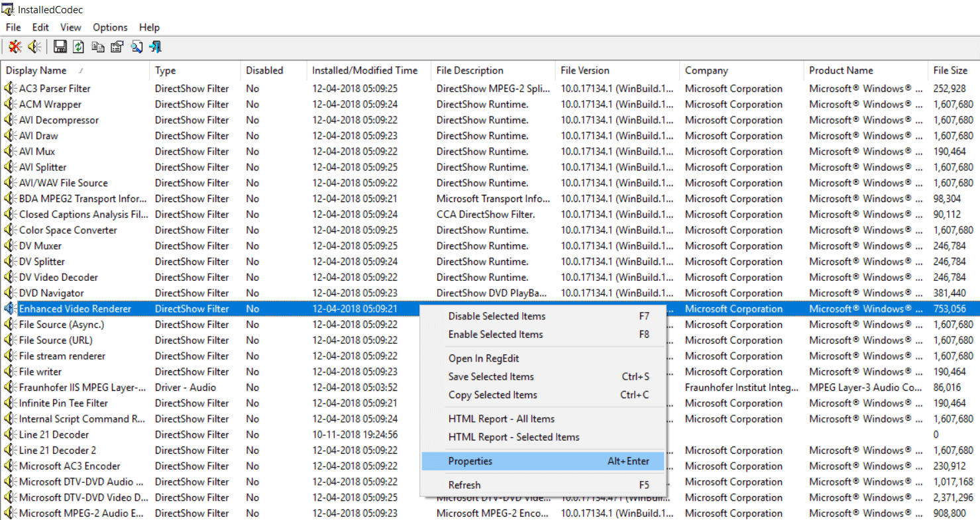Image resolution: width=980 pixels, height=520 pixels.
Task: Open the File menu
Action: 13,27
